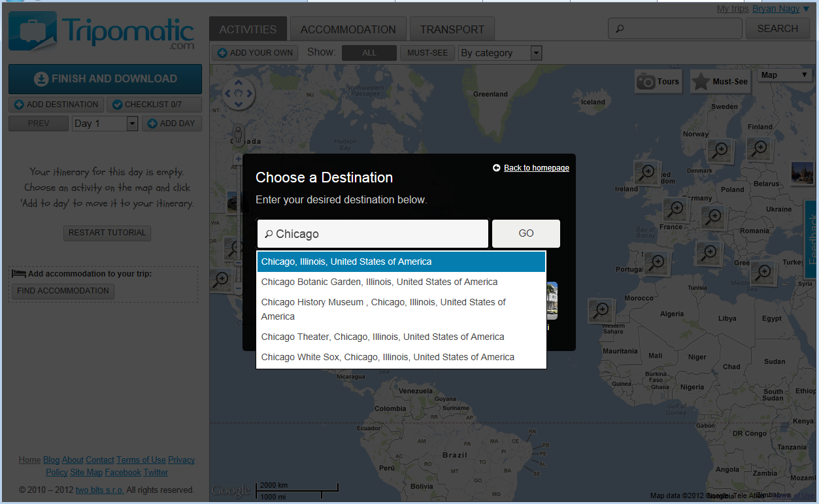
Task: Click the Tours camera icon
Action: pos(646,82)
